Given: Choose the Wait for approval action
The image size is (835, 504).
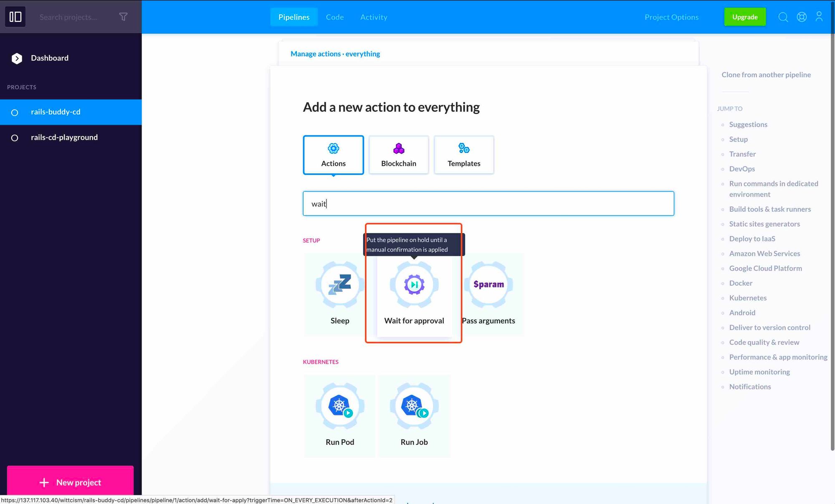Looking at the screenshot, I should (x=414, y=285).
